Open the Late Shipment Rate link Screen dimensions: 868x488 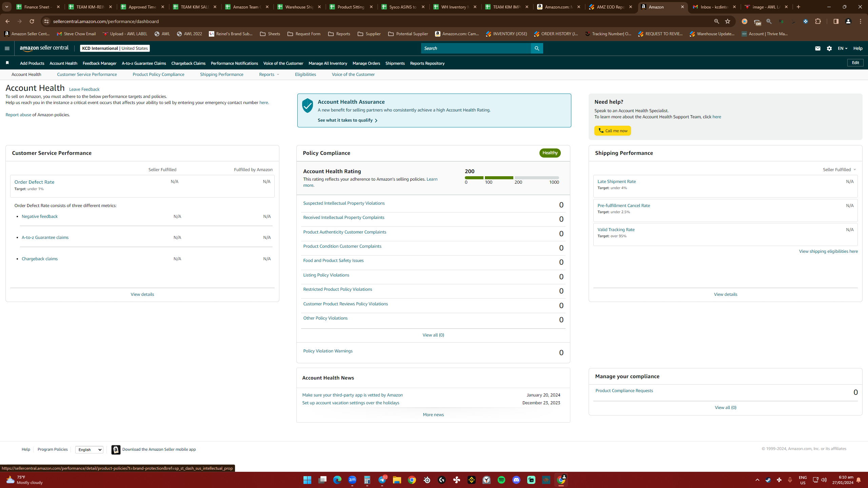616,182
